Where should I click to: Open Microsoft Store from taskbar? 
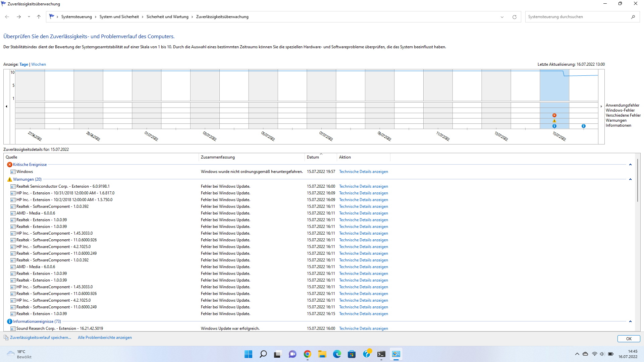(x=352, y=354)
